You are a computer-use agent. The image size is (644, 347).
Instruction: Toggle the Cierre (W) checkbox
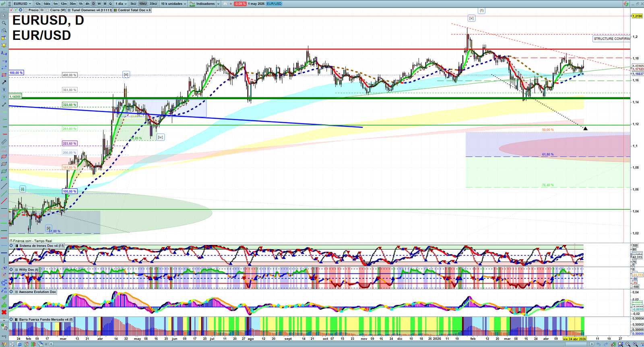pos(47,10)
